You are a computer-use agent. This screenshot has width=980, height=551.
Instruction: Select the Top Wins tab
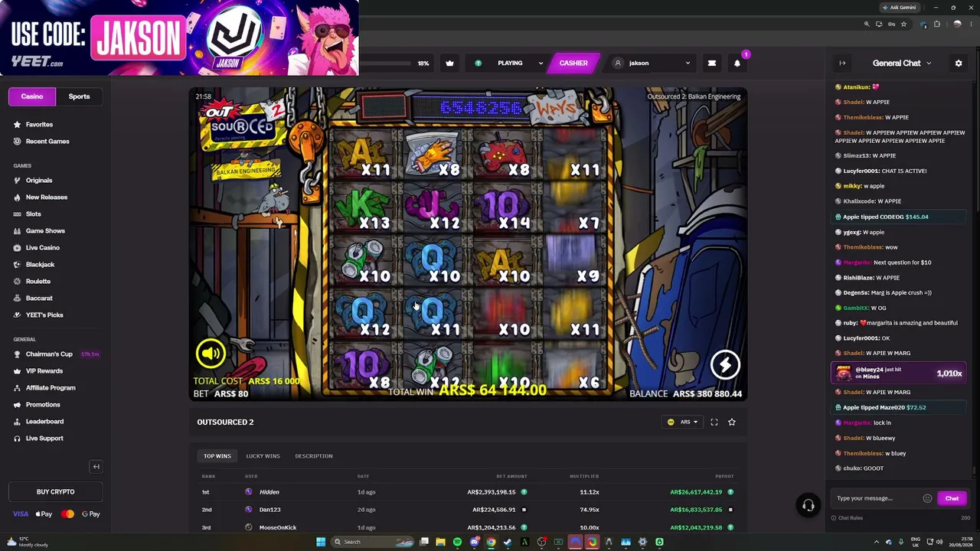217,456
